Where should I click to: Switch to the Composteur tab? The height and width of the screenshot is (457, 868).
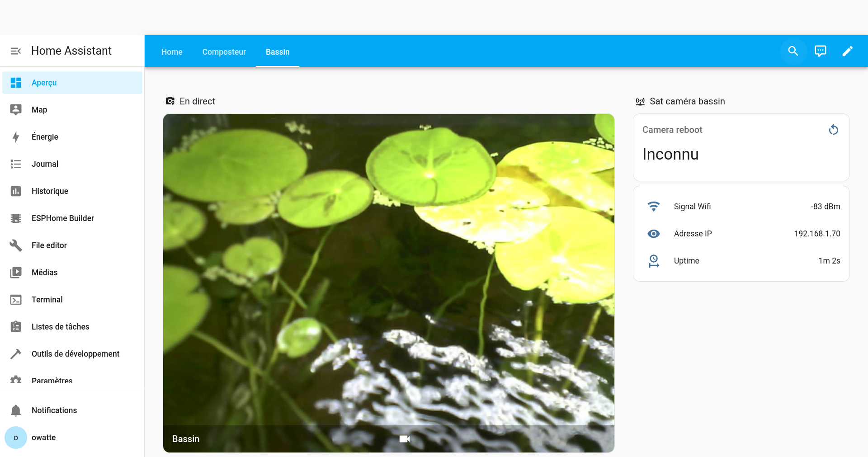(x=224, y=52)
